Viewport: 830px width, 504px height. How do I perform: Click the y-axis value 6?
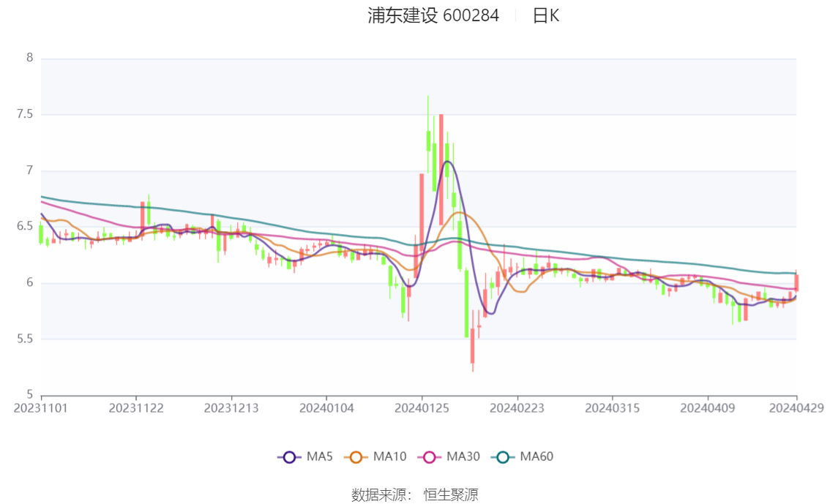tap(29, 282)
